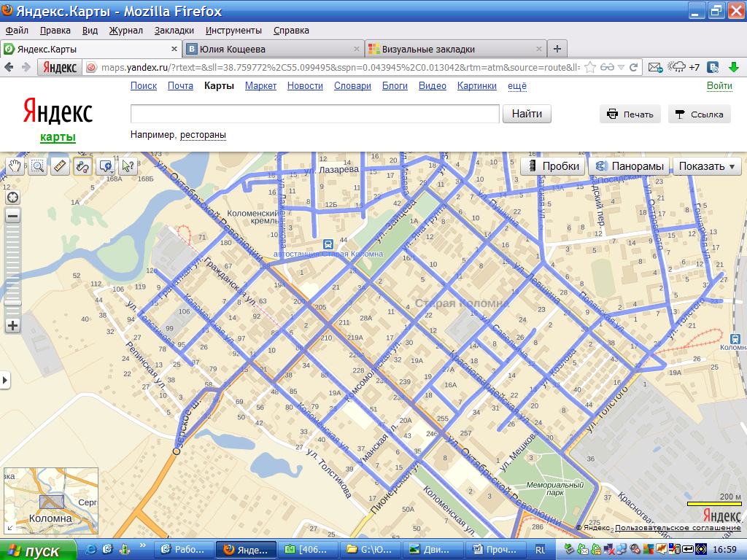Open the Новости service link
The image size is (747, 560).
(x=305, y=86)
